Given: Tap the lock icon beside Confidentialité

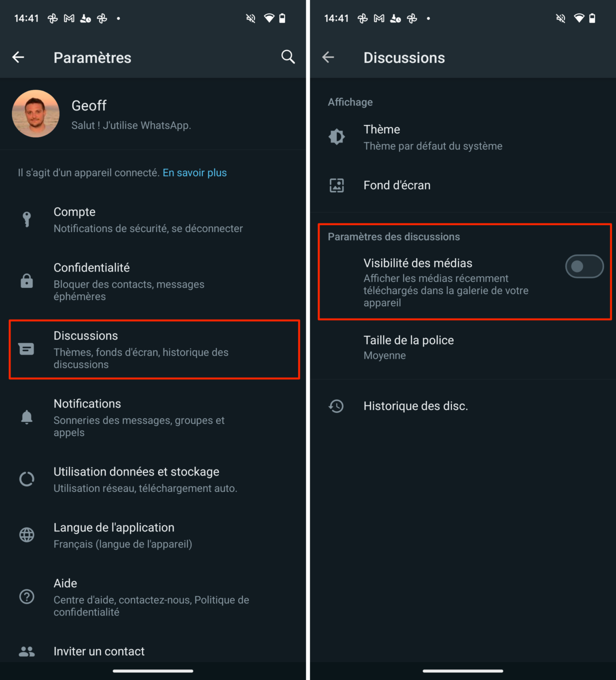Looking at the screenshot, I should point(26,281).
